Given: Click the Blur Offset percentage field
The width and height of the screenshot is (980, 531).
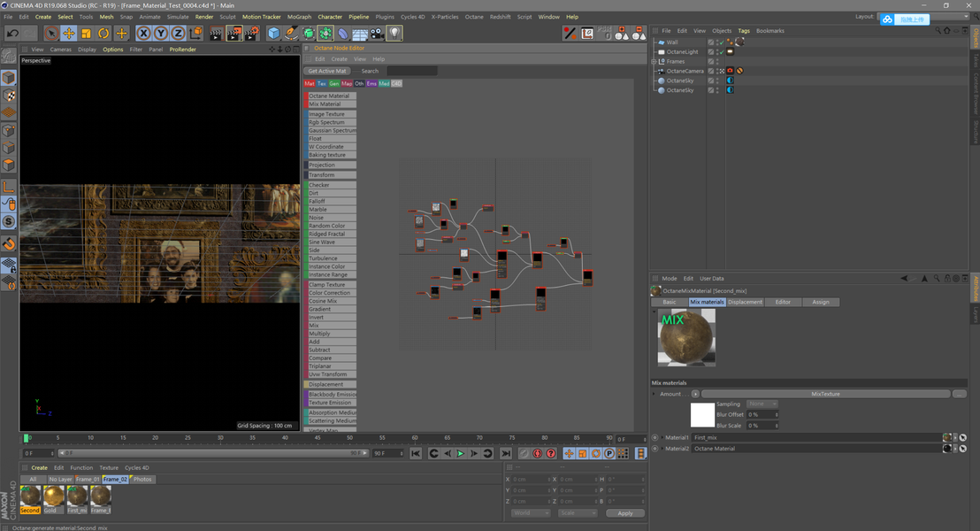Looking at the screenshot, I should tap(762, 415).
